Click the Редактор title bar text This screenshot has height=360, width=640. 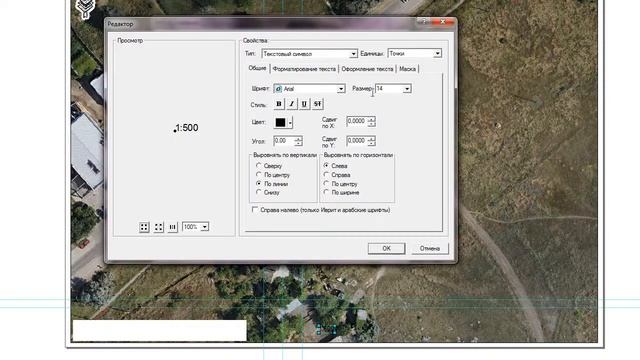coord(120,24)
